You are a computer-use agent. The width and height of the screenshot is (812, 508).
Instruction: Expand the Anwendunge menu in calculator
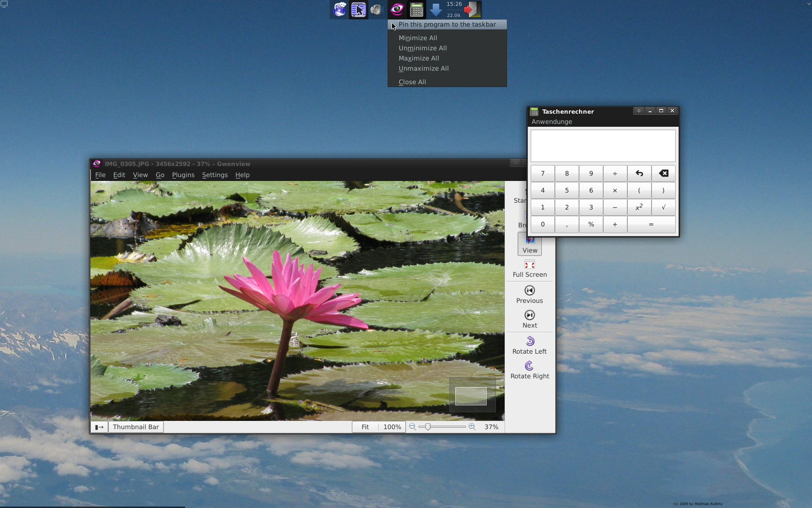[551, 122]
